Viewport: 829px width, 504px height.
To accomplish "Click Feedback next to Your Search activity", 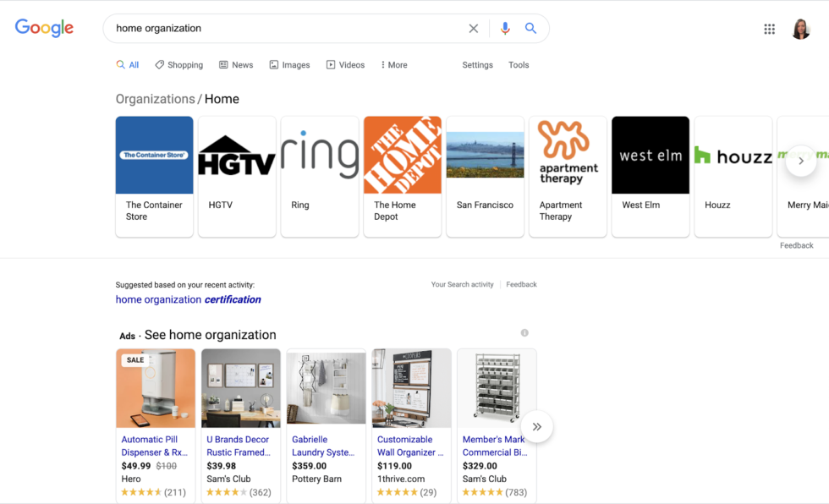I will coord(521,284).
